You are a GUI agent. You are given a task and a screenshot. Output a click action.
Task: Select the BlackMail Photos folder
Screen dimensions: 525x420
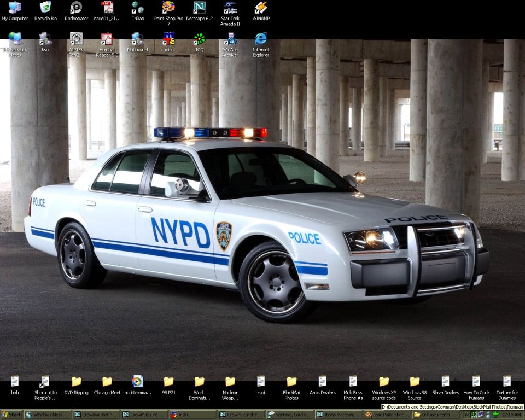click(x=291, y=388)
